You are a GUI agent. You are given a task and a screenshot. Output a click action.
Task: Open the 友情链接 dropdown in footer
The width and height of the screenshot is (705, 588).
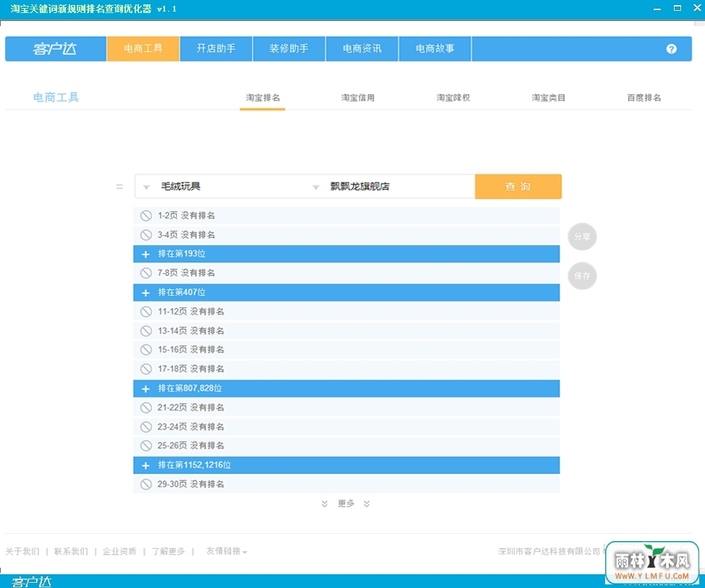pyautogui.click(x=227, y=551)
